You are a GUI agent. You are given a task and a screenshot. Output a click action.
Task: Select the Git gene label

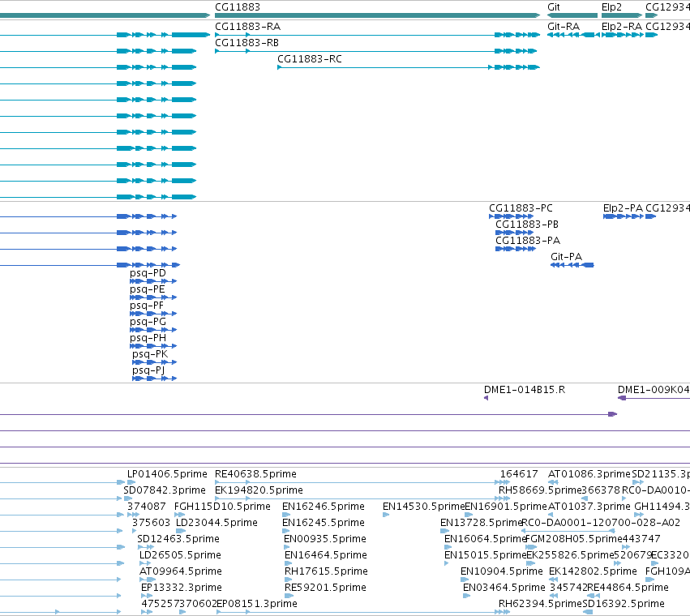(554, 7)
